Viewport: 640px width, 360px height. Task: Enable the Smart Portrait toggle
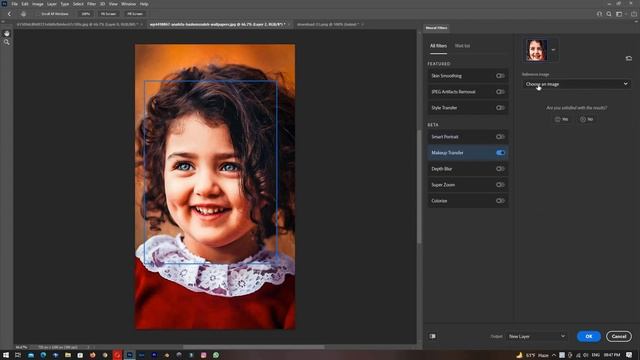500,137
